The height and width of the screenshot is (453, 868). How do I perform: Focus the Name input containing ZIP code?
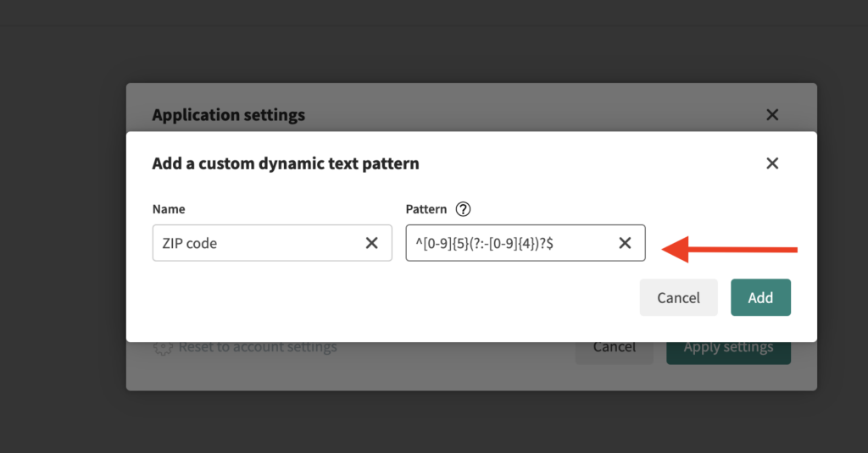point(254,243)
